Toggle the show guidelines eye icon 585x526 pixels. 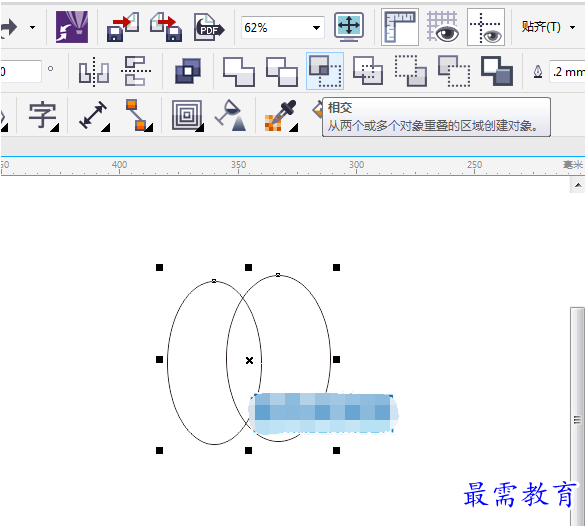(x=486, y=27)
